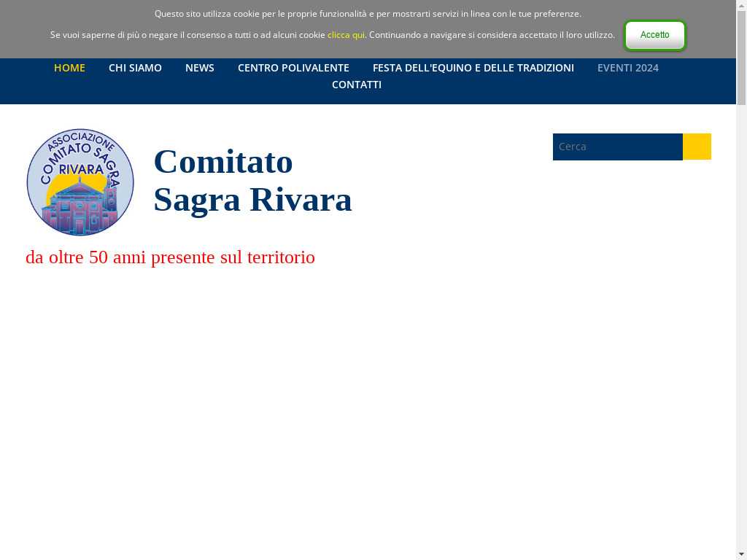This screenshot has height=560, width=747.
Task: Focus the Cerca search field
Action: coord(617,147)
